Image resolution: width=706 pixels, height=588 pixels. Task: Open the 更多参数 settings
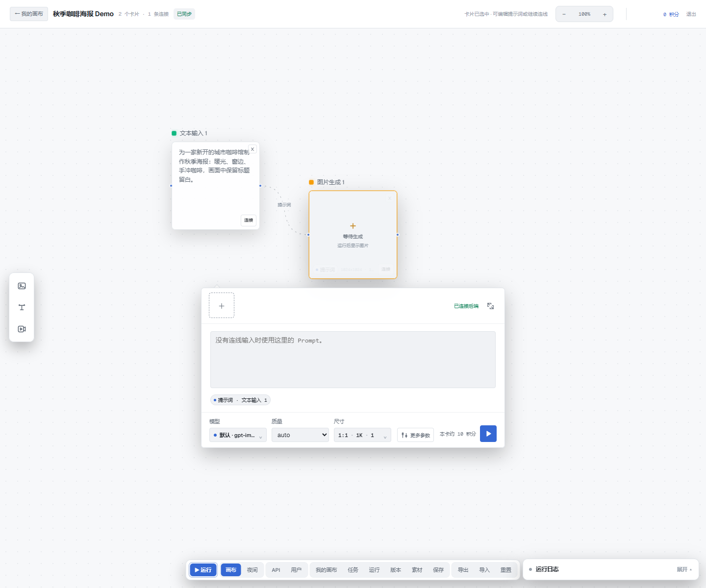pos(415,435)
